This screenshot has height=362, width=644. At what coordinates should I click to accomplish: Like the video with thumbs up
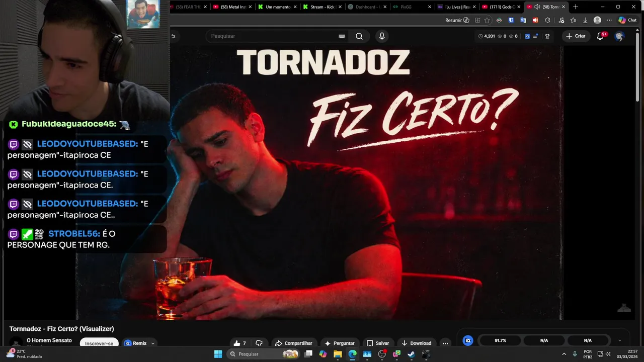pyautogui.click(x=239, y=343)
